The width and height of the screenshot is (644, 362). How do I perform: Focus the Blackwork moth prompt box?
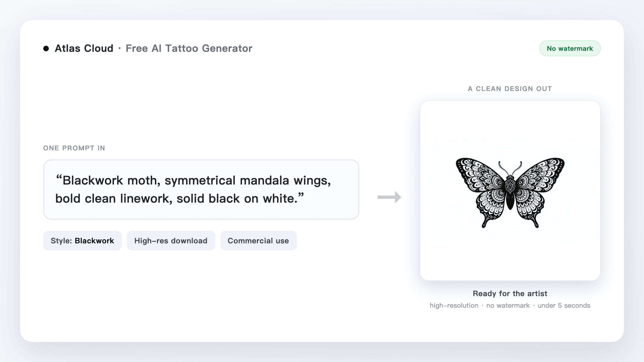(201, 190)
